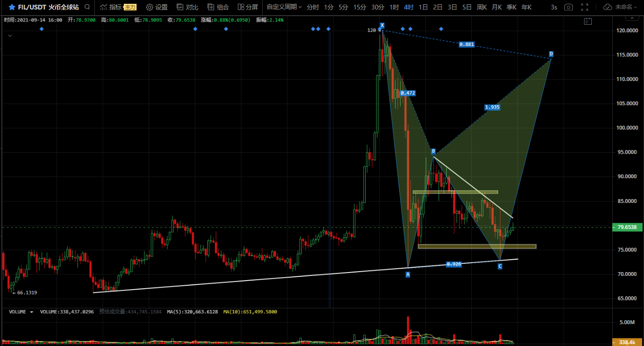Open 设置 gear settings
The height and width of the screenshot is (346, 644).
(156, 7)
